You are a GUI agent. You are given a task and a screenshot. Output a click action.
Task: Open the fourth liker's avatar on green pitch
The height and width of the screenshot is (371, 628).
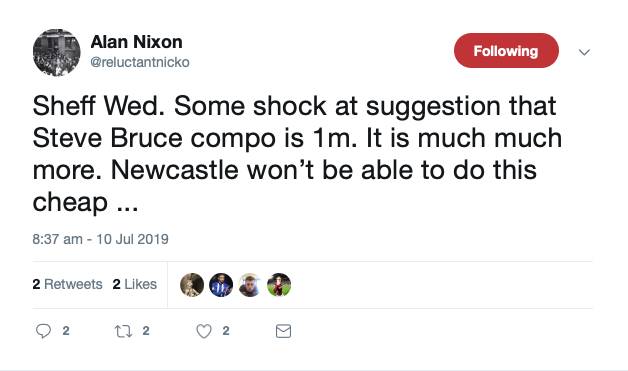(x=279, y=285)
